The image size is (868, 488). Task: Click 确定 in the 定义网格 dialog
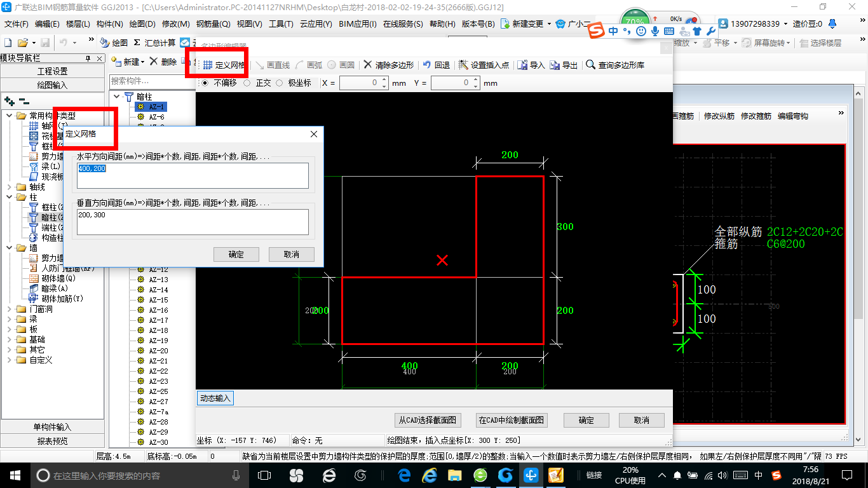[236, 254]
